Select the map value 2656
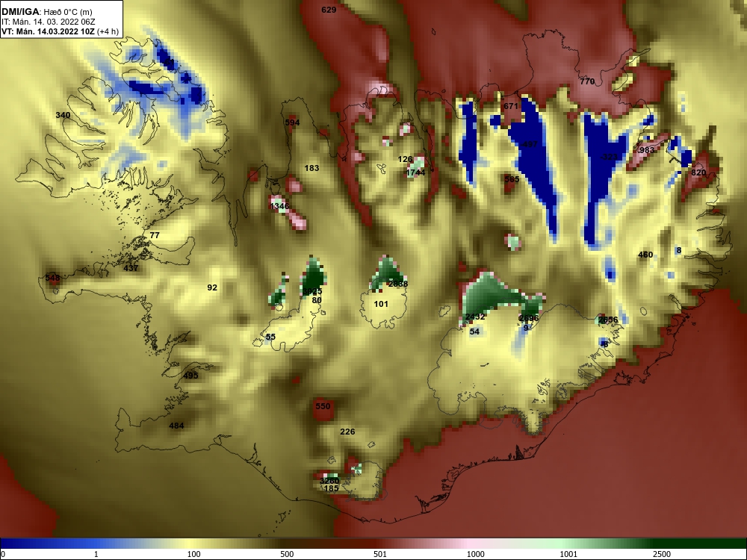 [608, 320]
